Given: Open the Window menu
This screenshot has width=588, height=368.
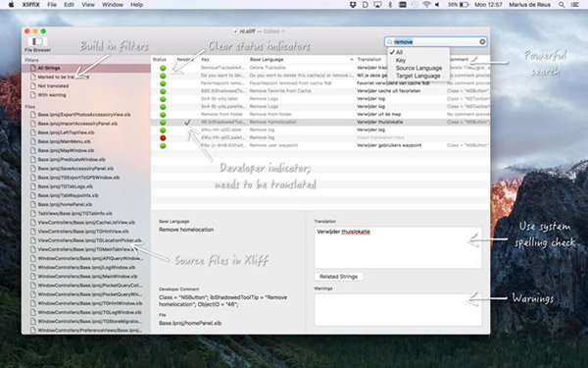Looking at the screenshot, I should pyautogui.click(x=113, y=5).
